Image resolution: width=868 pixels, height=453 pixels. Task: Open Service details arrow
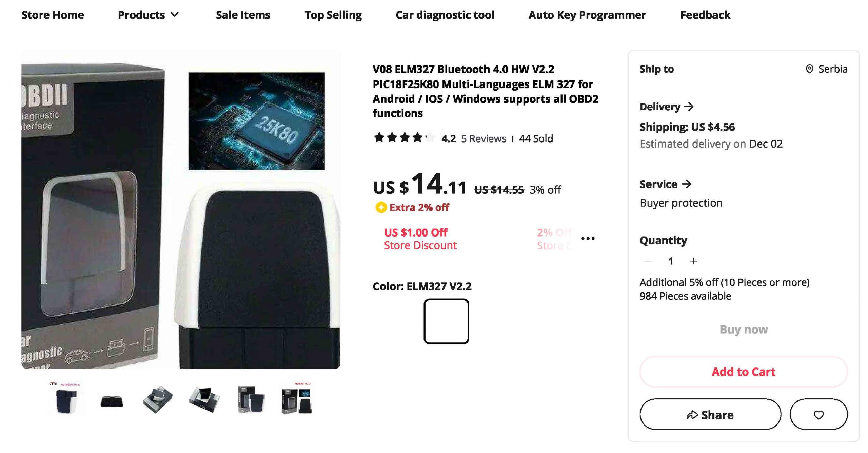click(x=686, y=184)
